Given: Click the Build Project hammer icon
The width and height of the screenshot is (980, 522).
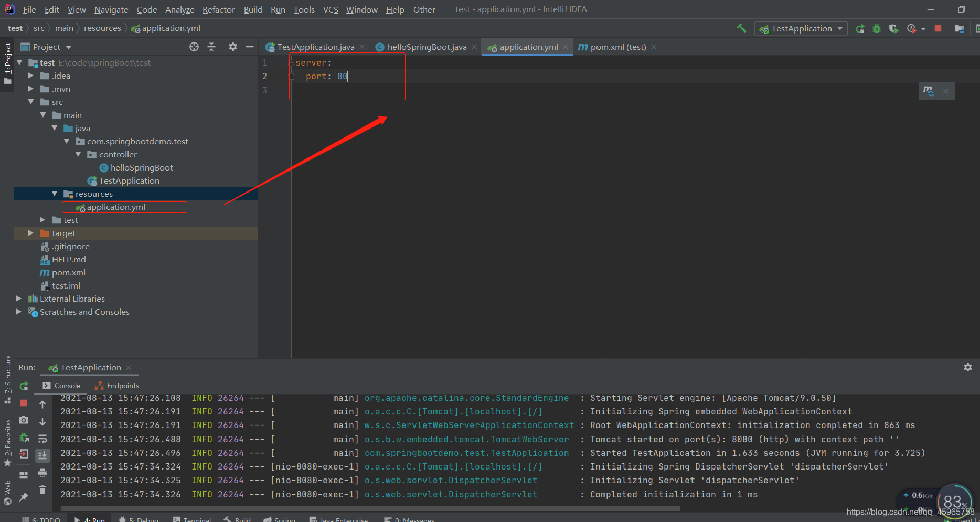Looking at the screenshot, I should 741,28.
